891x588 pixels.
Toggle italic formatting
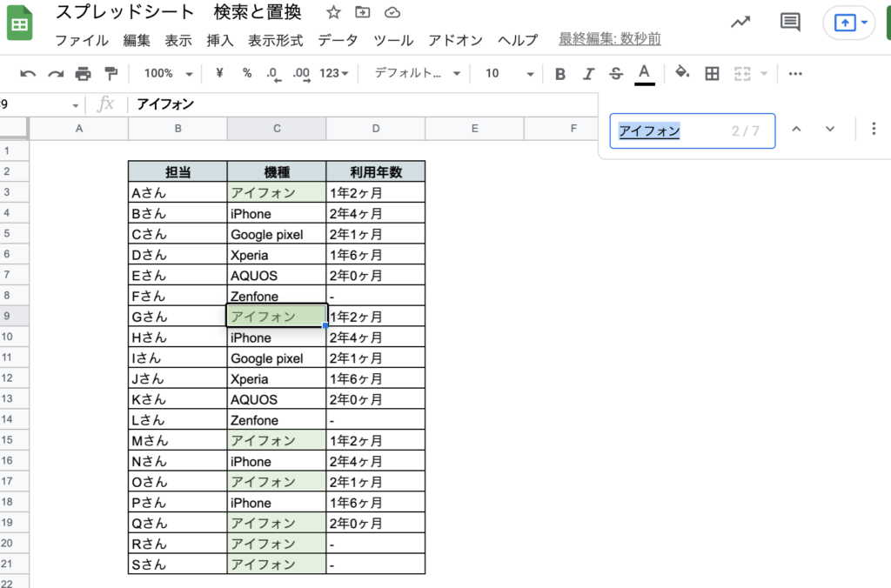pyautogui.click(x=589, y=74)
